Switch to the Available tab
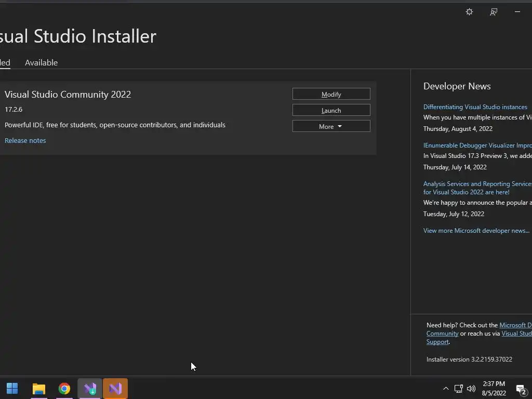This screenshot has height=399, width=532. pos(41,62)
